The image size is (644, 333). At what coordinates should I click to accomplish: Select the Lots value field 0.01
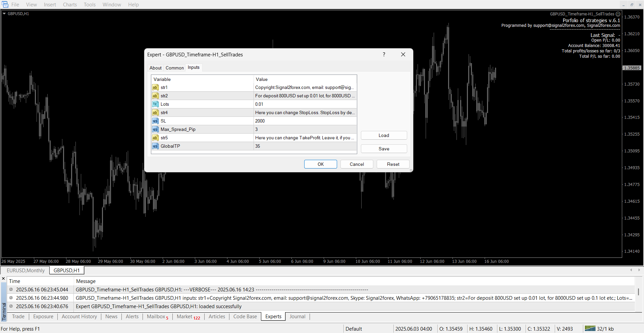coord(305,104)
